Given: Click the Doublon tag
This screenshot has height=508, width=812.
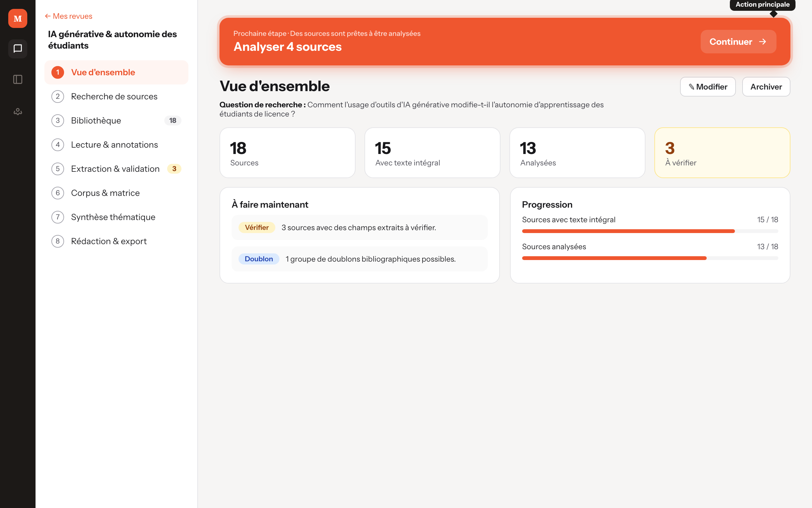Looking at the screenshot, I should [259, 259].
